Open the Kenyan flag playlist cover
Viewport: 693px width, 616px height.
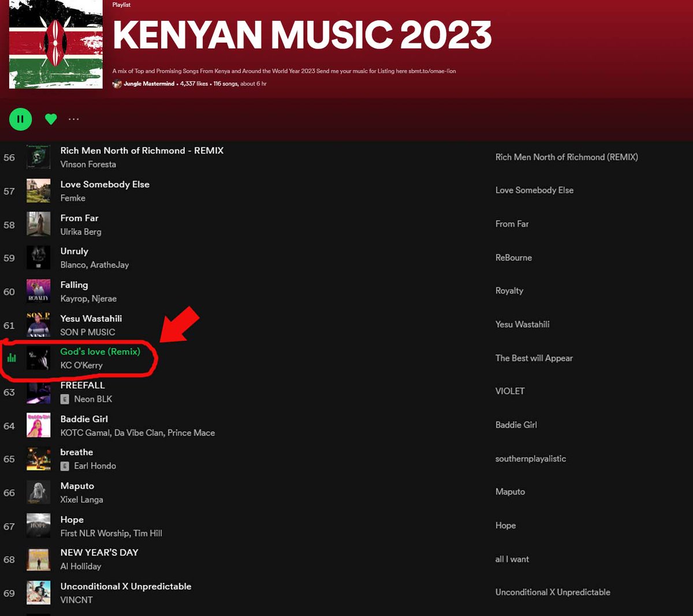[56, 44]
